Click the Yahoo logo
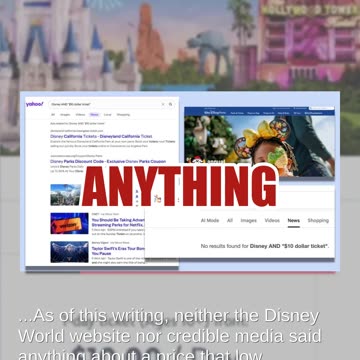This screenshot has height=360, width=360. click(x=35, y=104)
